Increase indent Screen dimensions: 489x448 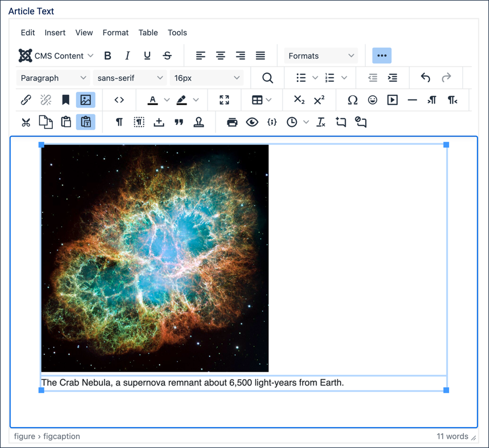pyautogui.click(x=392, y=78)
